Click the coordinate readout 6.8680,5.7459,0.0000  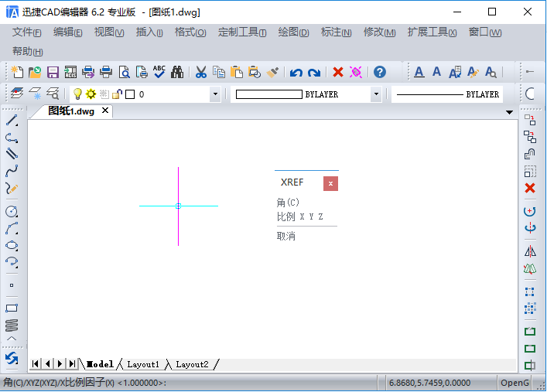[430, 383]
